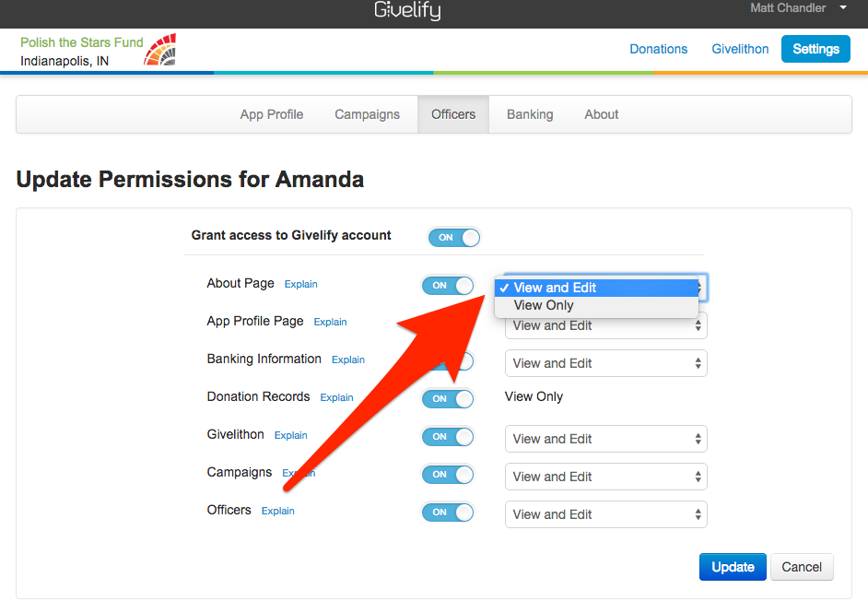The width and height of the screenshot is (868, 601).
Task: Choose View Only in open dropdown
Action: click(x=544, y=306)
